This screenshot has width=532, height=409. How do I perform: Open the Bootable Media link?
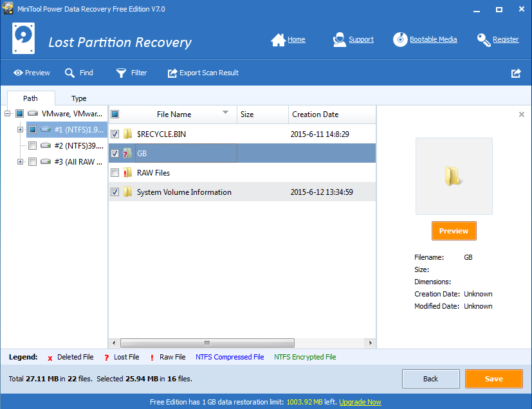click(434, 39)
